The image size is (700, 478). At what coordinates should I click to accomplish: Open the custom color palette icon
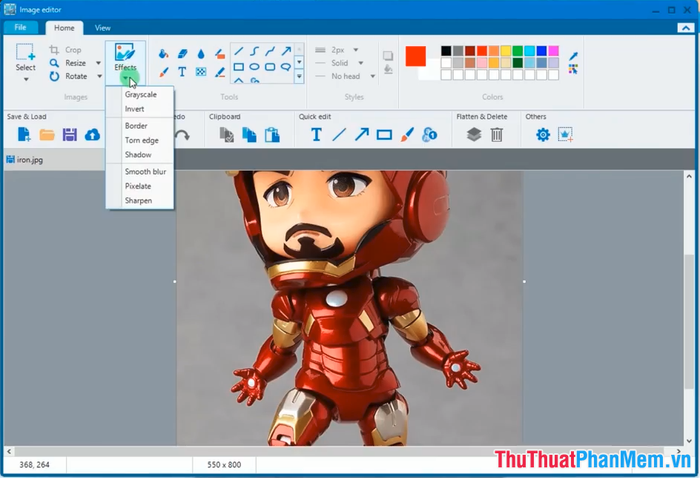pyautogui.click(x=573, y=69)
